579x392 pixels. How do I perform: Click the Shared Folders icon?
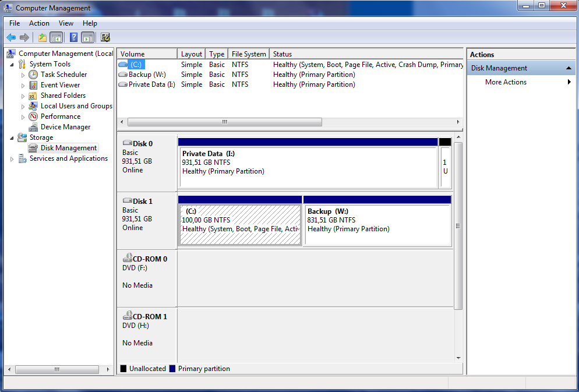click(x=33, y=96)
